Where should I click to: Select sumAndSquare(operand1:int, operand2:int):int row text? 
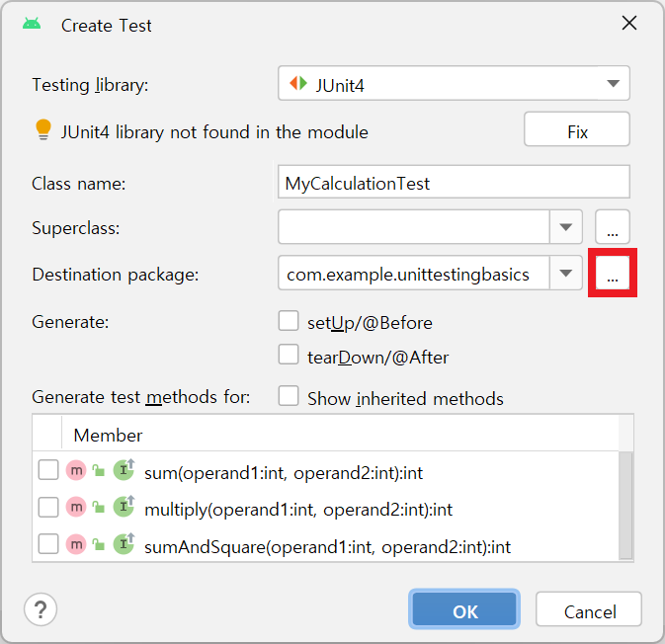(x=327, y=547)
